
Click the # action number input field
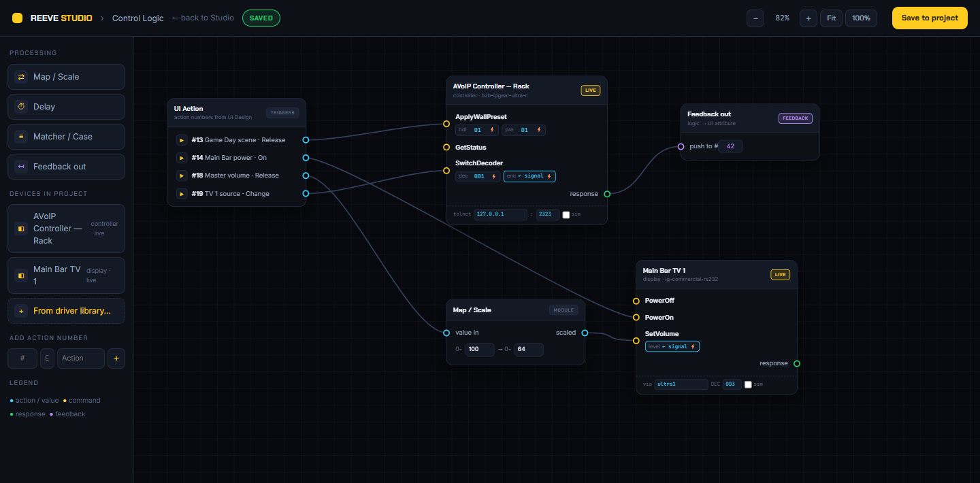click(x=22, y=359)
